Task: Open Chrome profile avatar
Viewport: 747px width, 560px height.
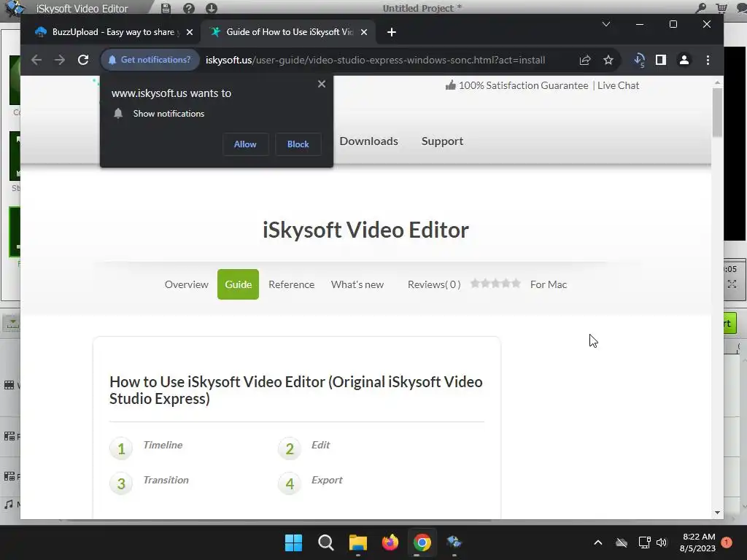Action: (x=684, y=60)
